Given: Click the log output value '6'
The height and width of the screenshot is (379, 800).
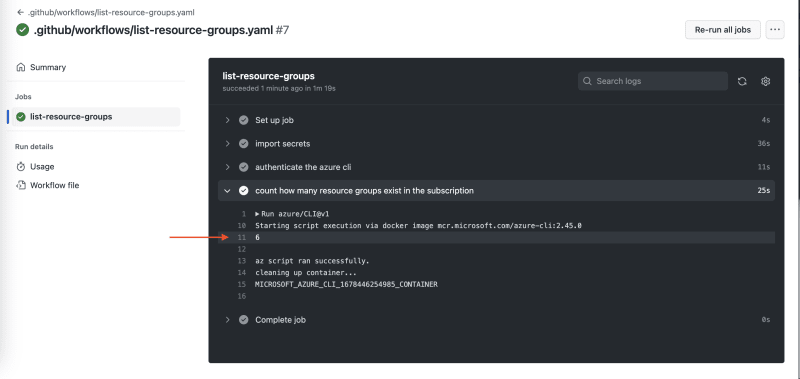Looking at the screenshot, I should click(258, 237).
